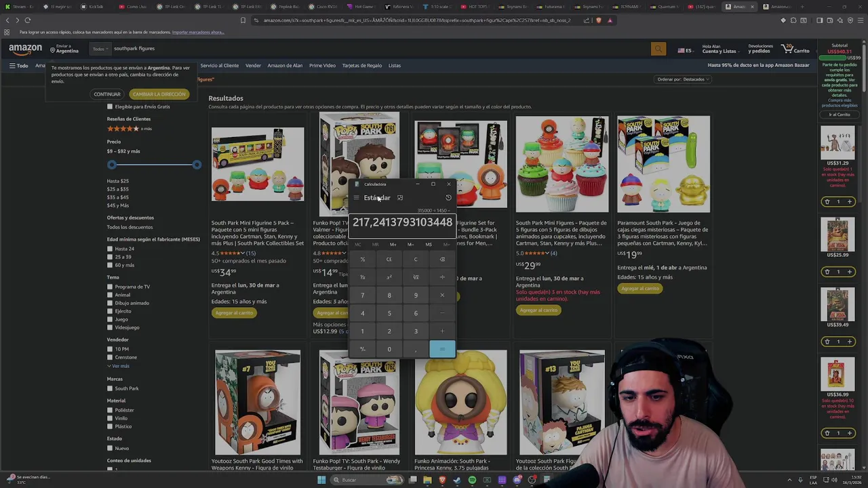Viewport: 868px width, 488px height.
Task: Open the Todo hamburger menu on Amazon
Action: pos(18,66)
